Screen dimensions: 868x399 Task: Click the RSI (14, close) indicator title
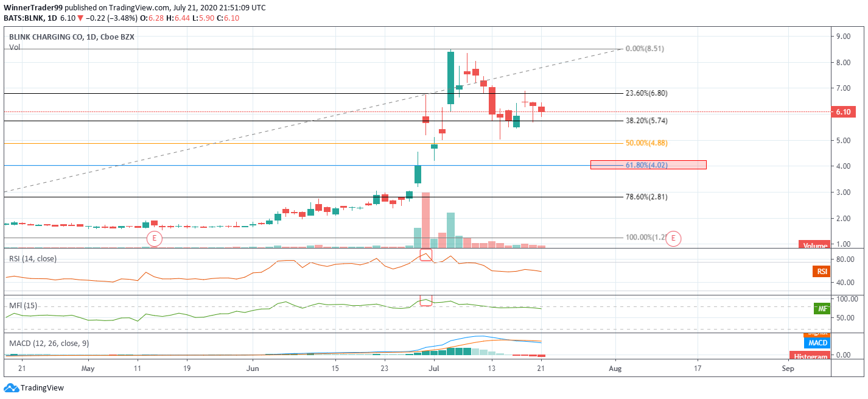[x=33, y=258]
